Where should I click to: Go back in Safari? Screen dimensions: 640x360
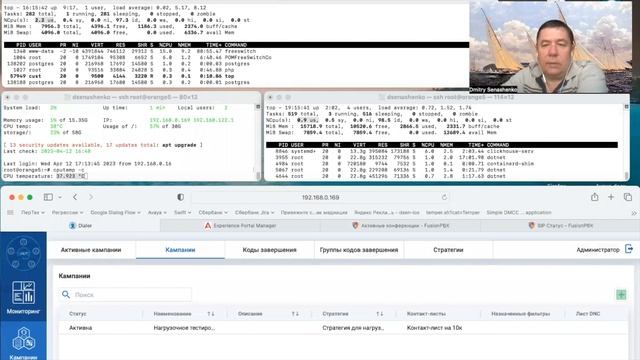75,197
